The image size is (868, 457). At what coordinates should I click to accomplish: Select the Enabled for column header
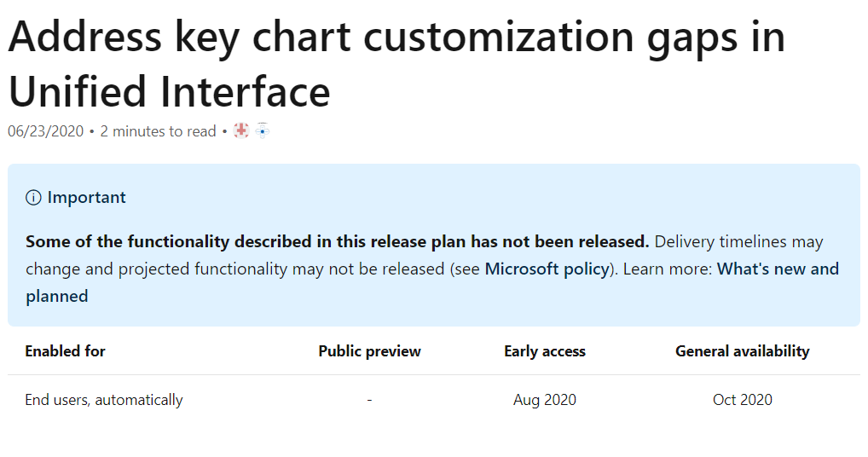pyautogui.click(x=66, y=351)
